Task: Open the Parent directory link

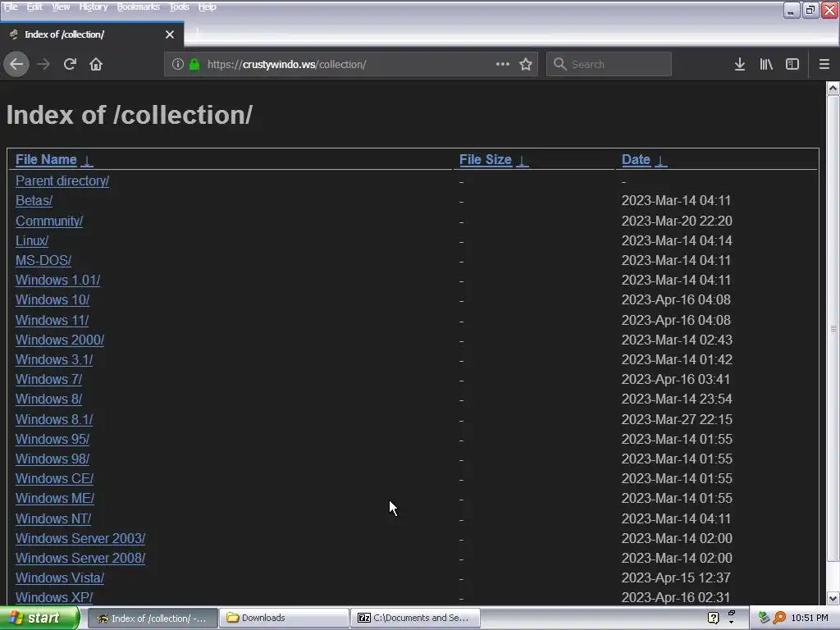Action: 62,181
